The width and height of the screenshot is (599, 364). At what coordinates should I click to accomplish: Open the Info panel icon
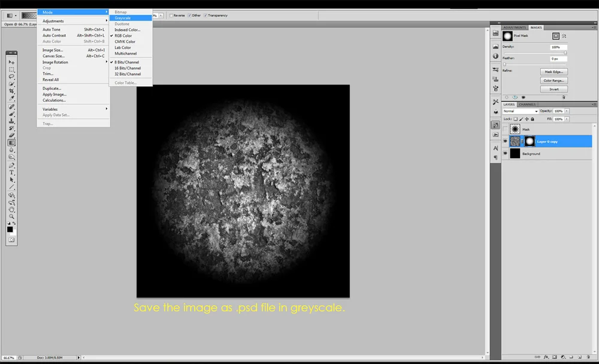495,56
